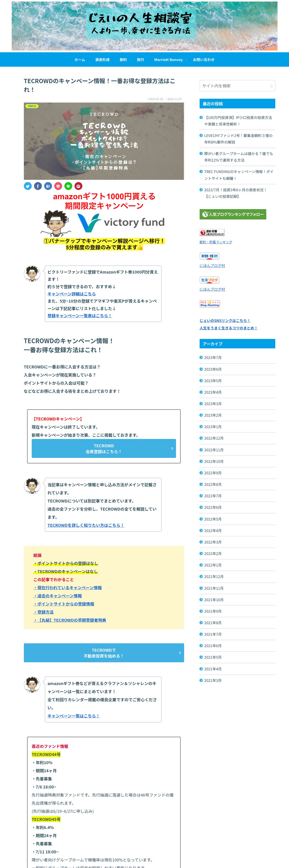Open 登録キャンペーン一覧表はこちら！ link
Screen dimensions: 289x868
79,316
